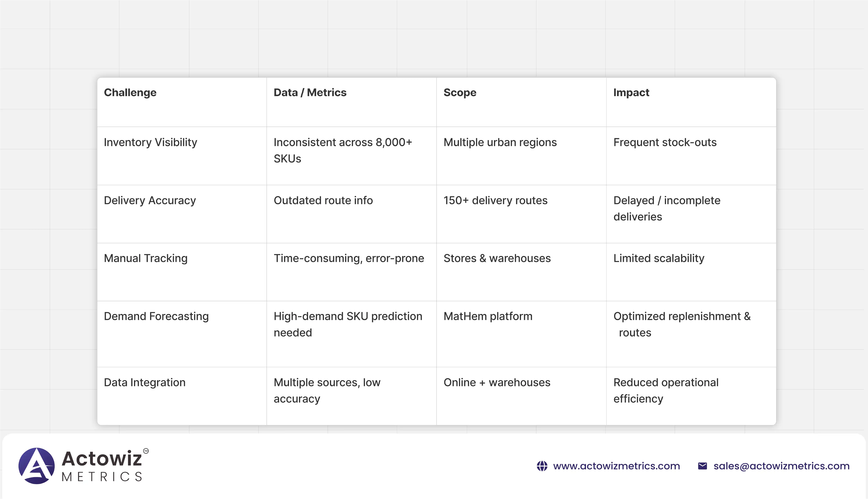Select the Data Integration cell
The width and height of the screenshot is (868, 499).
(x=145, y=382)
